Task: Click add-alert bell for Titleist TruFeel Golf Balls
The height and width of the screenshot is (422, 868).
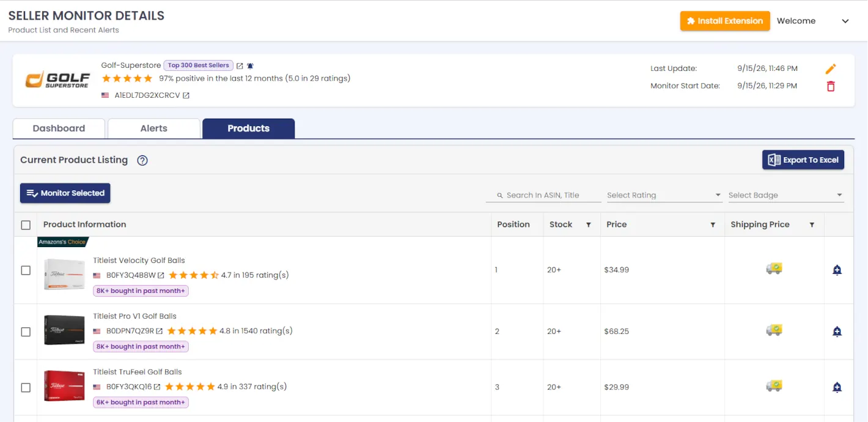Action: 837,387
